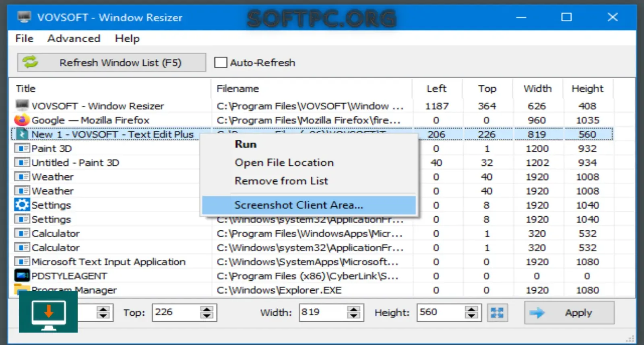644x345 pixels.
Task: Sort by the Width column header
Action: pos(537,88)
